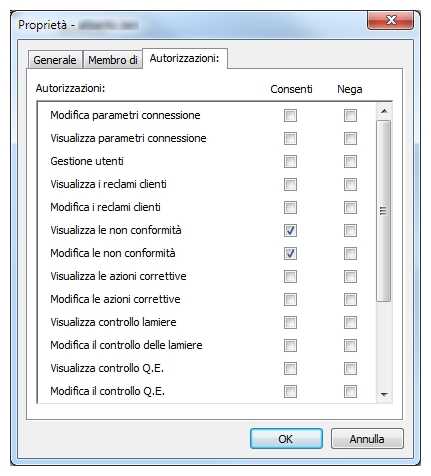
Task: Switch to the Generale tab
Action: tap(55, 60)
